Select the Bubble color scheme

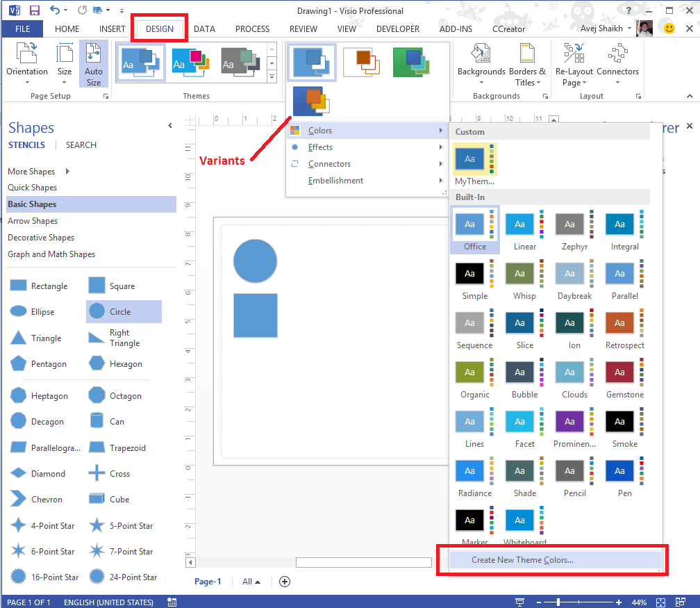(x=525, y=379)
